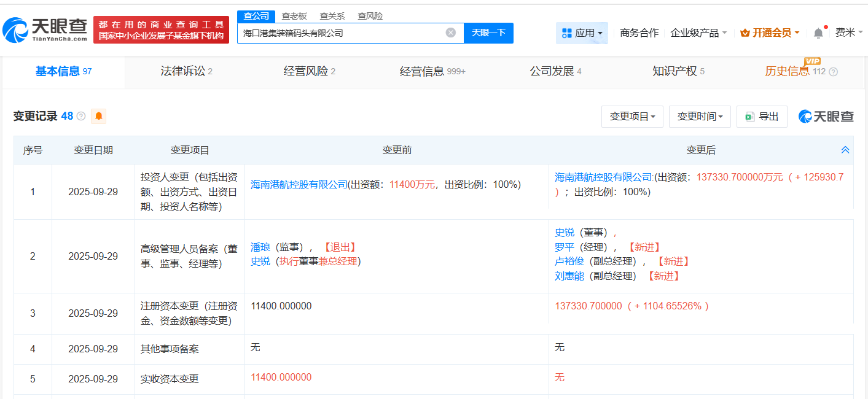The image size is (868, 399).
Task: Collapse the table using the double chevron icon
Action: 845,149
